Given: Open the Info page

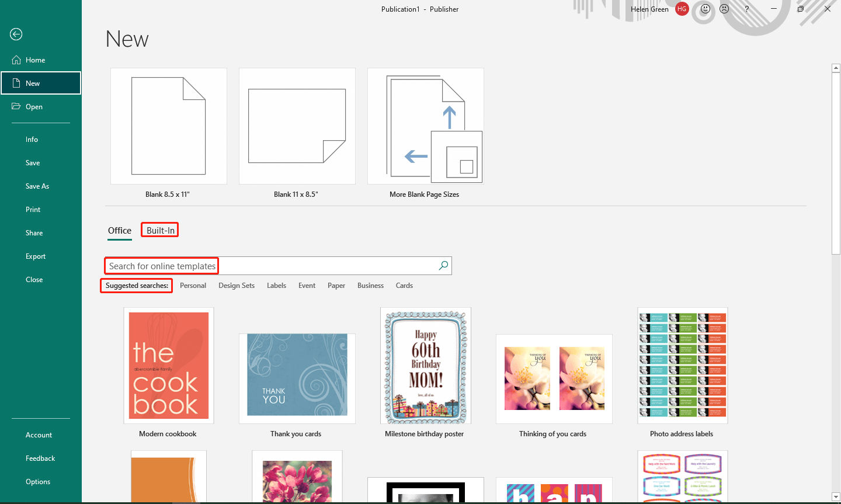Looking at the screenshot, I should [32, 140].
